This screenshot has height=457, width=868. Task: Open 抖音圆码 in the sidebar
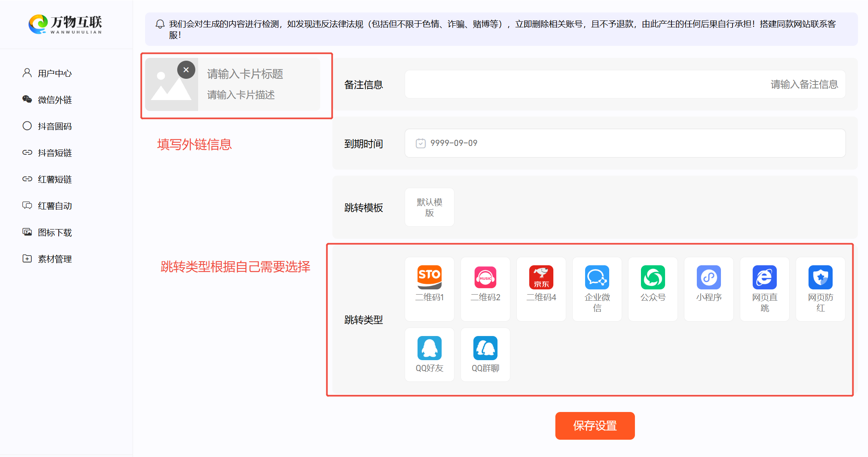click(47, 126)
